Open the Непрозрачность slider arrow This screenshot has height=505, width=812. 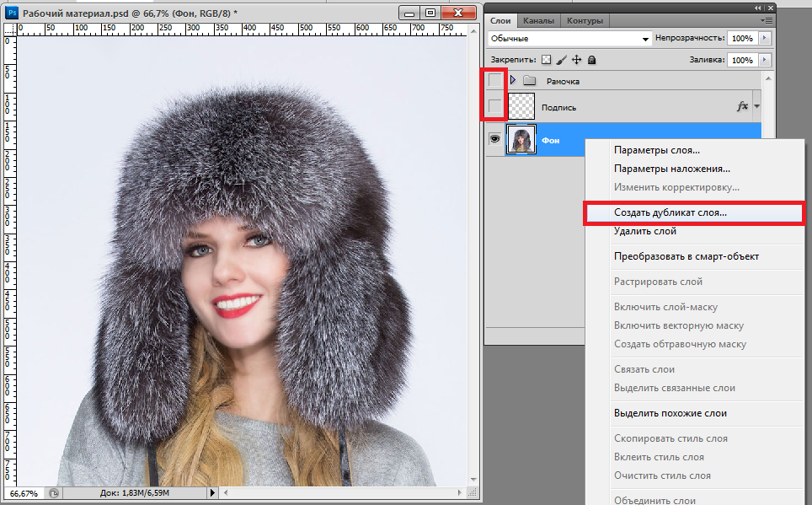point(764,39)
